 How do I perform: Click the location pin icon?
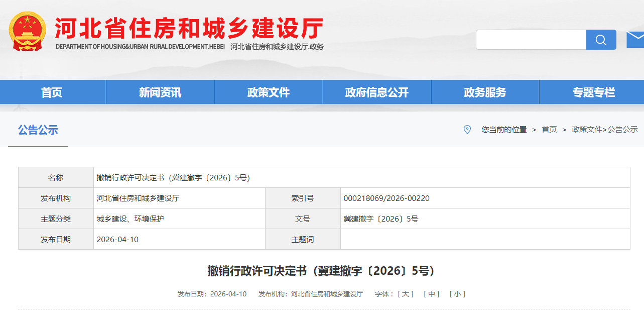click(467, 130)
